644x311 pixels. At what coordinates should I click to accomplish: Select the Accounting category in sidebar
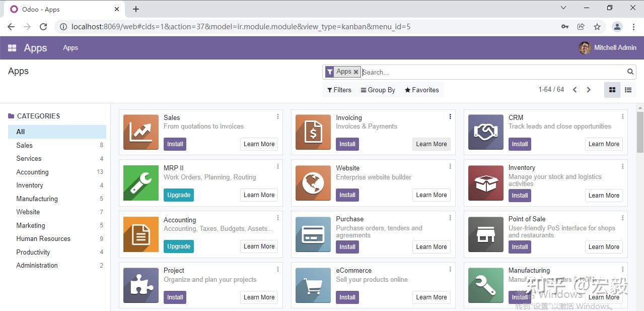coord(32,172)
